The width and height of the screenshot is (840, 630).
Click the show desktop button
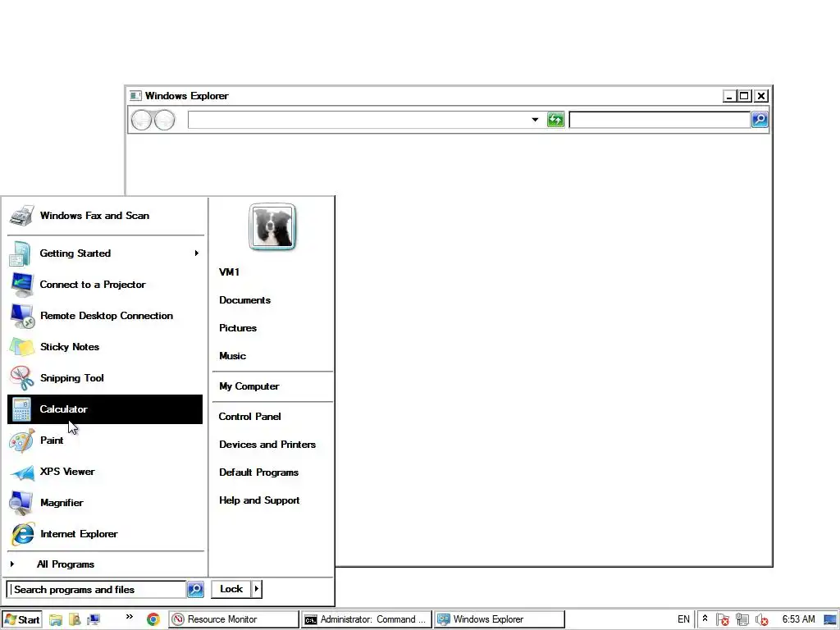(x=830, y=619)
